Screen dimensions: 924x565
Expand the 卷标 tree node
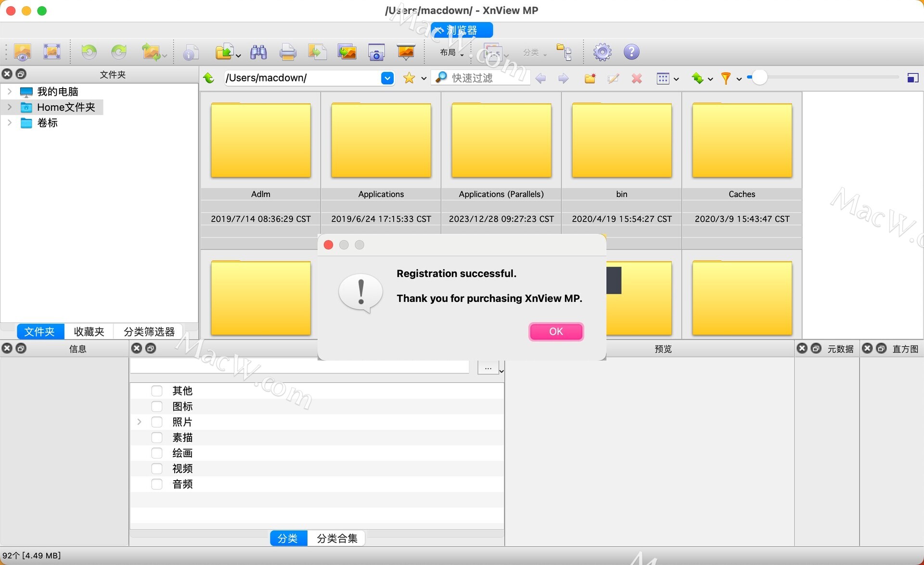tap(9, 122)
